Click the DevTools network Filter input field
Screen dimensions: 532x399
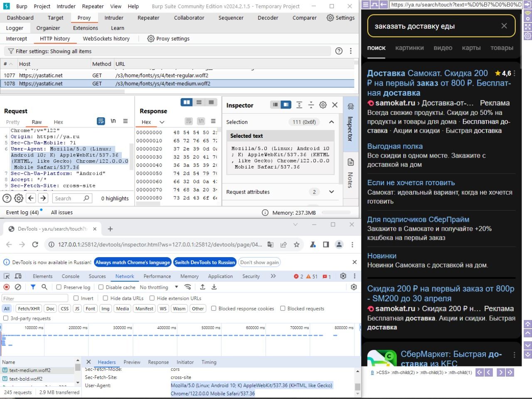click(x=35, y=298)
